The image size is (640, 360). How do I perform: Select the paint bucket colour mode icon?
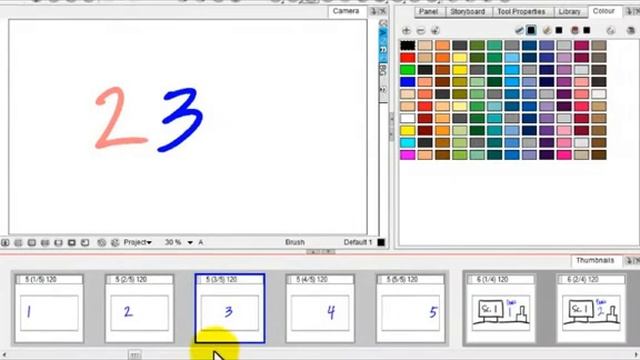pyautogui.click(x=547, y=30)
